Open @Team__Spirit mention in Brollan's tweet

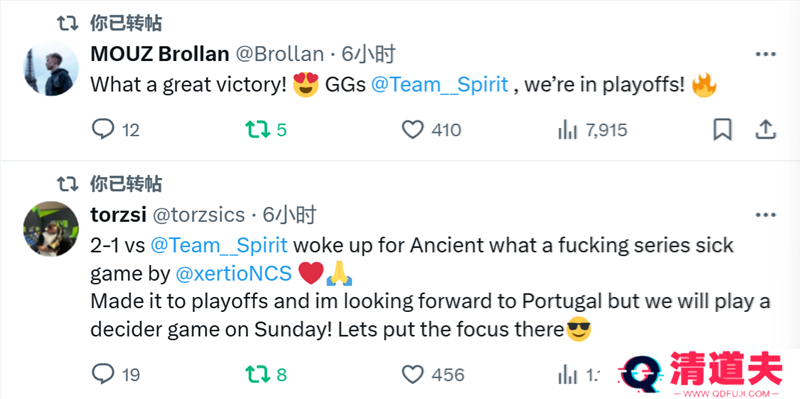[x=440, y=85]
